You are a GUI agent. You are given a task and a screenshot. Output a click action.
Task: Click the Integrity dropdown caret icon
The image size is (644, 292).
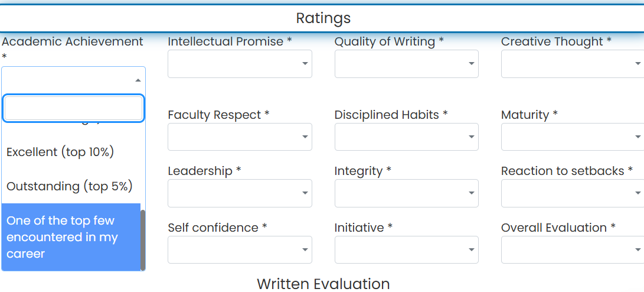472,193
